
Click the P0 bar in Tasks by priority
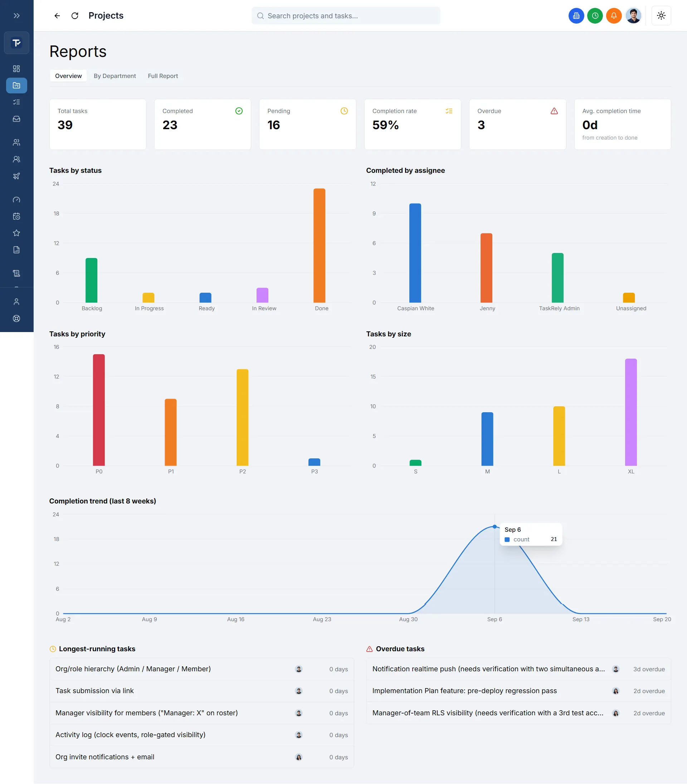[99, 410]
